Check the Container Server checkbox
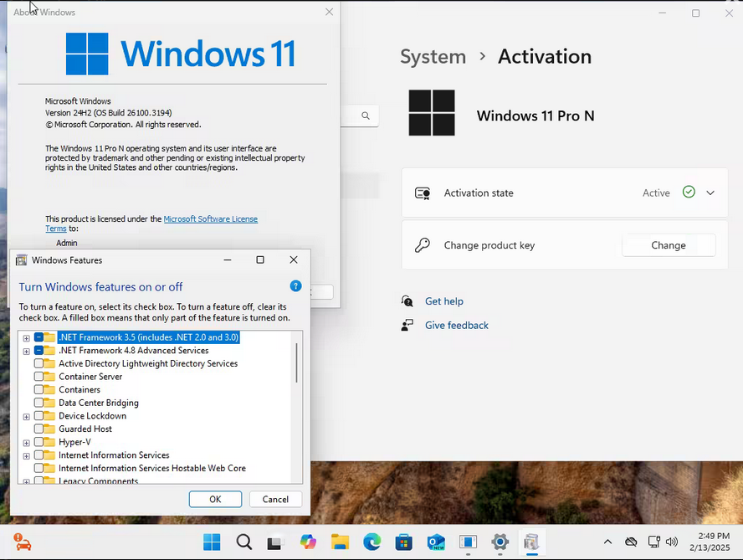The image size is (743, 560). (38, 377)
